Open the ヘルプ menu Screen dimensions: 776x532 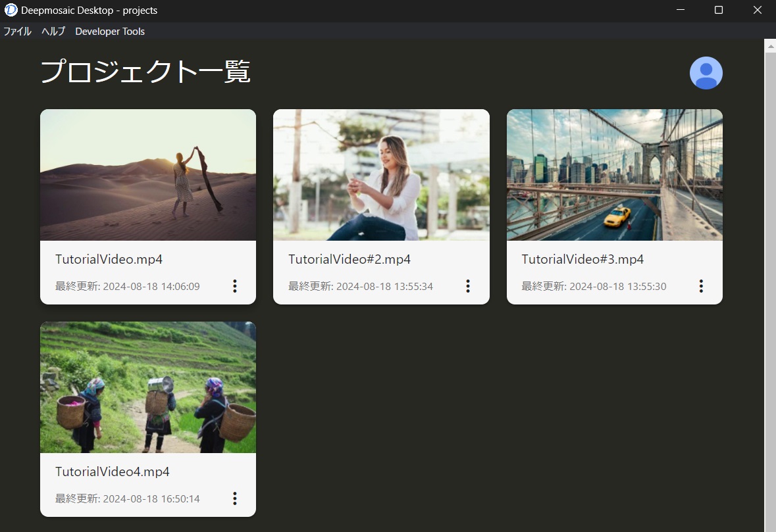point(52,31)
